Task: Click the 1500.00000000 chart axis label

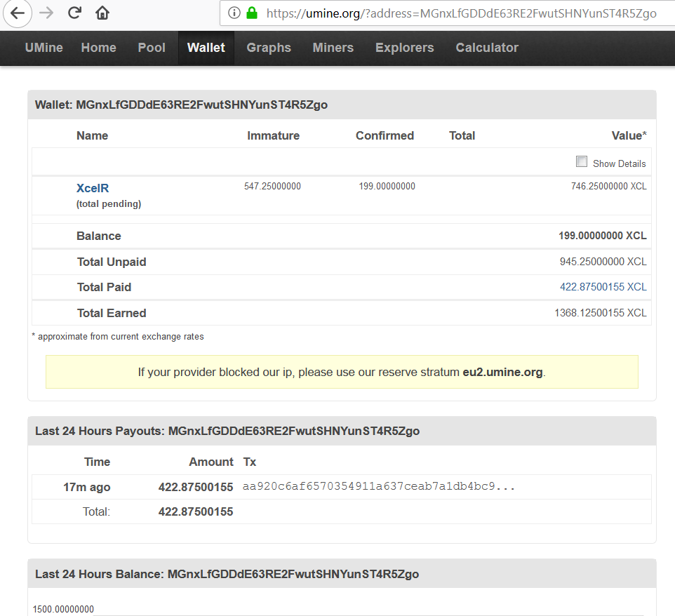Action: (63, 609)
